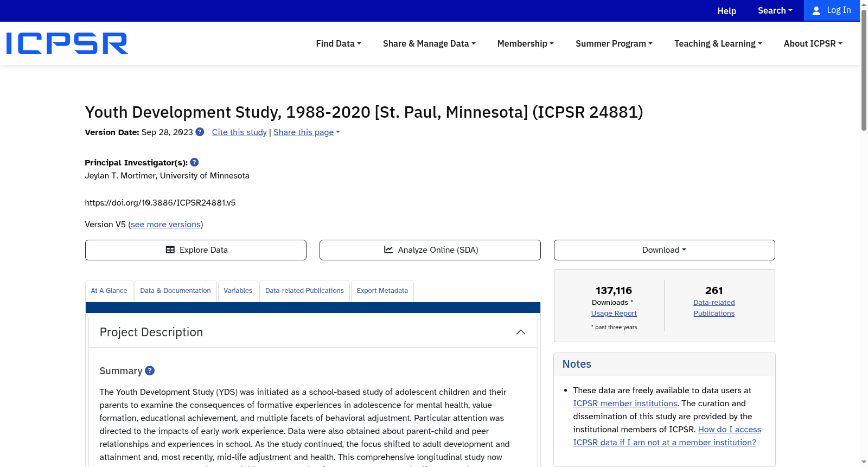Open the Search dropdown in top bar
The height and width of the screenshot is (467, 868).
775,11
